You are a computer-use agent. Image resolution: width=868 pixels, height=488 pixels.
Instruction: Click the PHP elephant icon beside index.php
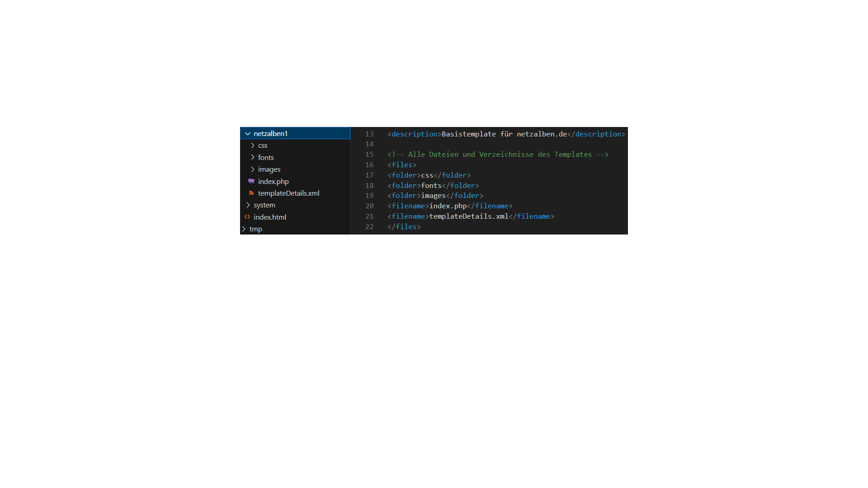click(251, 181)
